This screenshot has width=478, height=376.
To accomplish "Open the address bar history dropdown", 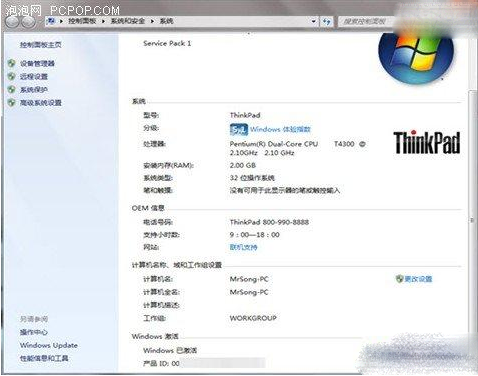I will [x=313, y=21].
